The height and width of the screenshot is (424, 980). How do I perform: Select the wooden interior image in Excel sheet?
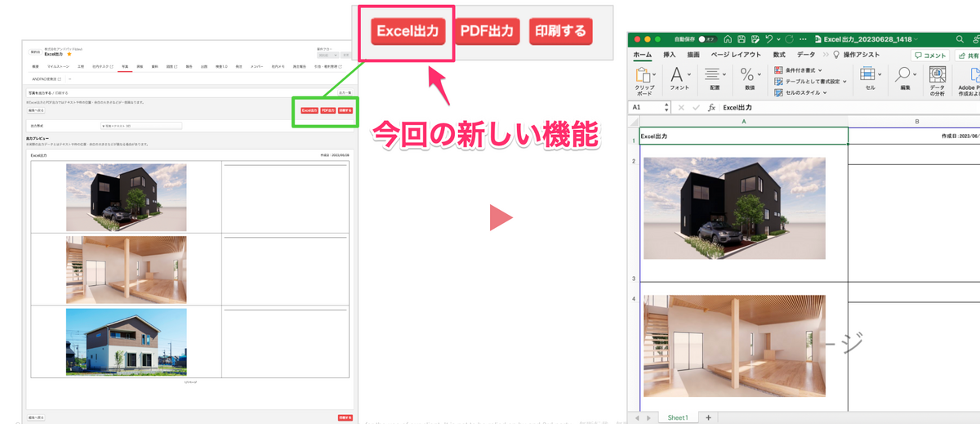734,346
